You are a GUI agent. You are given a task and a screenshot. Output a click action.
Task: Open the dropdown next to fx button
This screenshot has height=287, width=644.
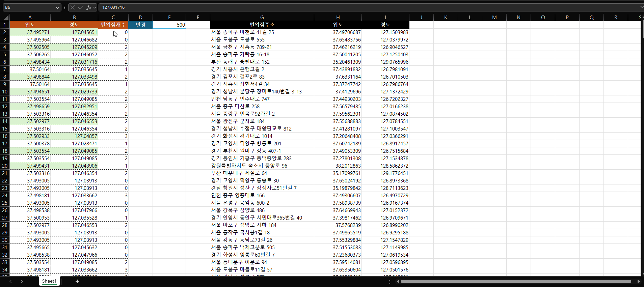tap(95, 7)
